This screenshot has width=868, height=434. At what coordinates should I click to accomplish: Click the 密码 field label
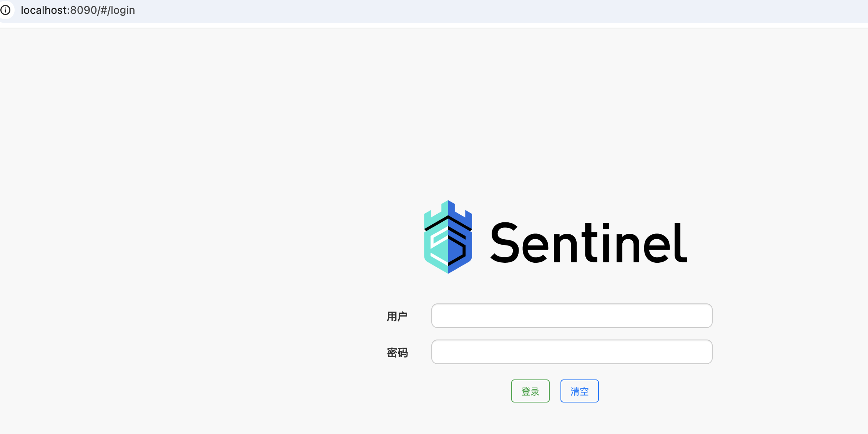tap(397, 353)
